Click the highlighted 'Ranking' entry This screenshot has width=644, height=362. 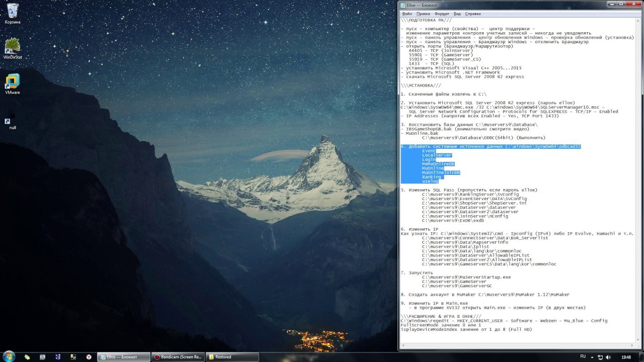coord(432,177)
